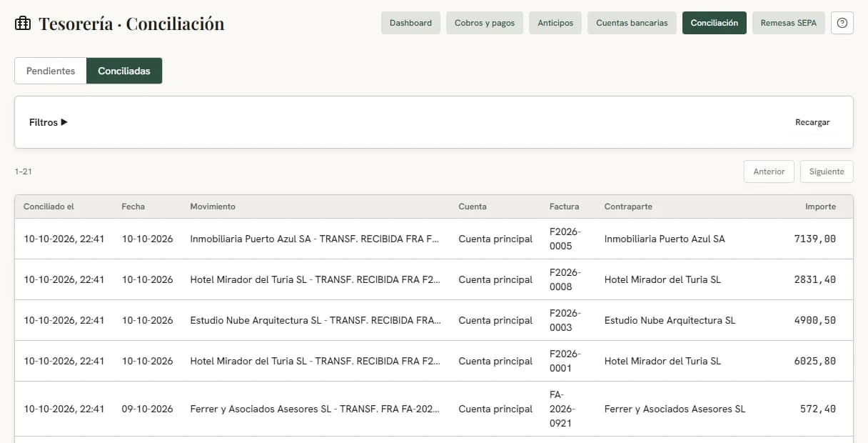The image size is (868, 443).
Task: Click the treasury briefcase logo icon
Action: click(x=23, y=24)
